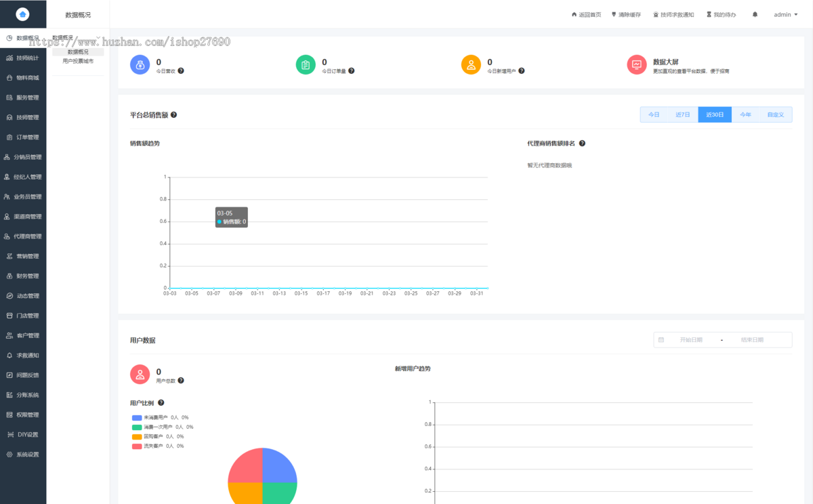This screenshot has width=813, height=504.
Task: Select the 自定义 time range tab
Action: coord(776,114)
